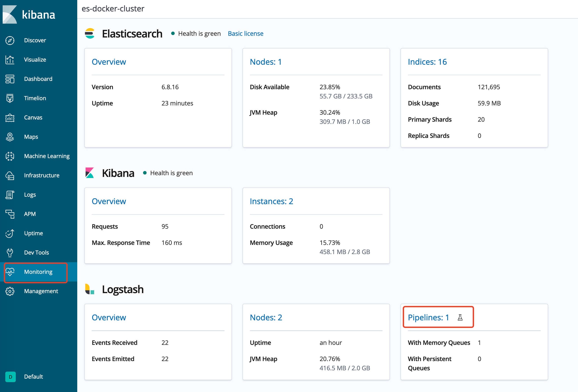Click the APM icon in sidebar

[x=10, y=214]
